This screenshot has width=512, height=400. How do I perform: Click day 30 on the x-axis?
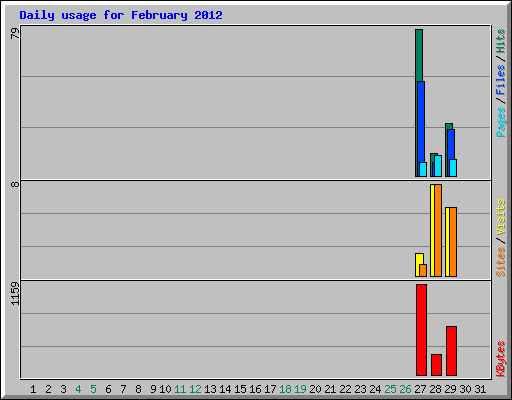tap(465, 389)
